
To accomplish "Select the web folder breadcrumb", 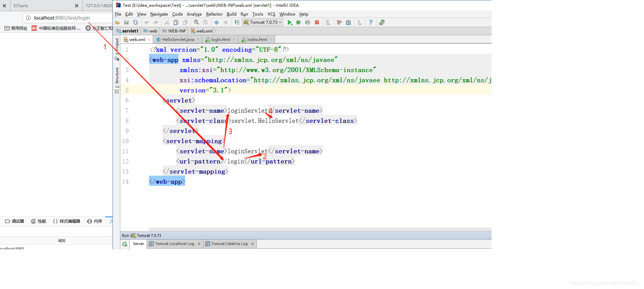I will [150, 31].
